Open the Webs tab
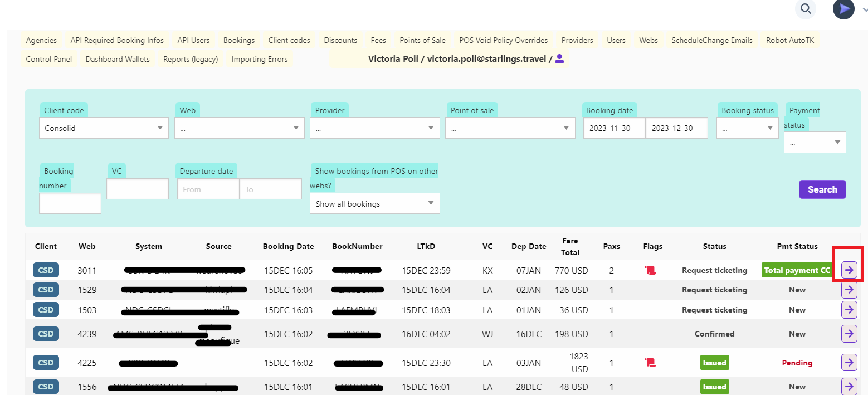This screenshot has height=395, width=868. (x=648, y=40)
